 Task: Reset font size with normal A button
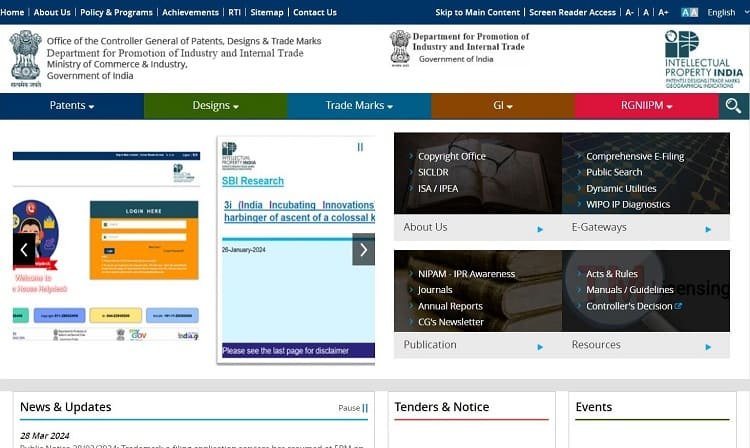point(646,12)
